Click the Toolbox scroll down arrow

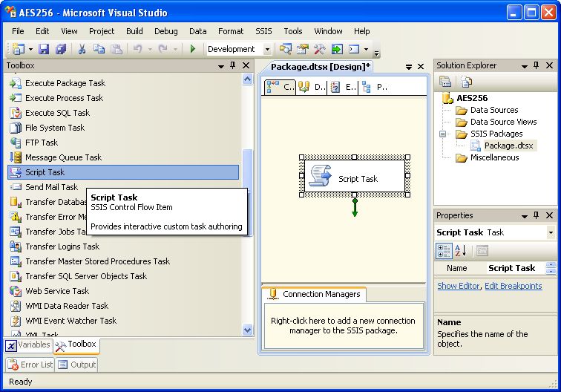point(247,330)
